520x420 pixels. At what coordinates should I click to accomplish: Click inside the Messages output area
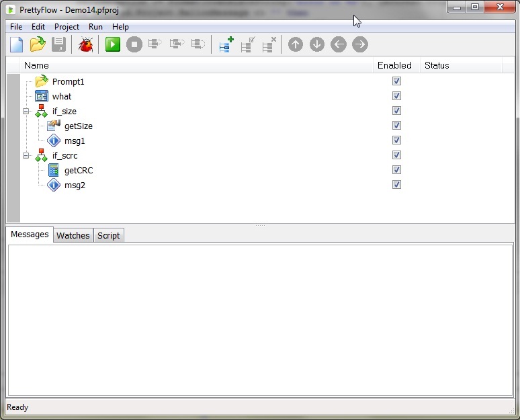coord(260,320)
